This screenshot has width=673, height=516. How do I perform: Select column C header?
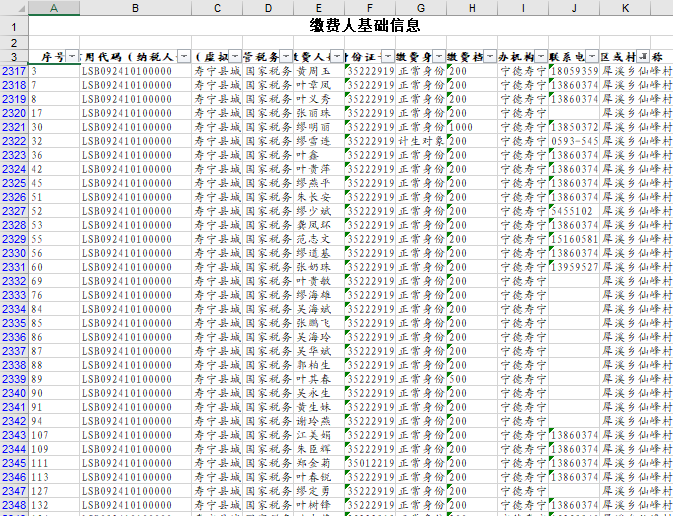(217, 8)
